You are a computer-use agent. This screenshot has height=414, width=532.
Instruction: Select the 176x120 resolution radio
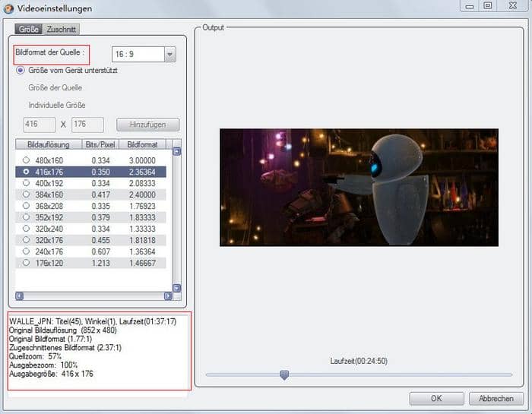click(26, 263)
